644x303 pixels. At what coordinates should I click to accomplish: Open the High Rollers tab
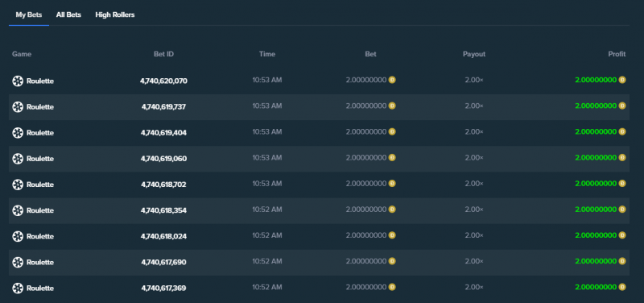pyautogui.click(x=115, y=15)
